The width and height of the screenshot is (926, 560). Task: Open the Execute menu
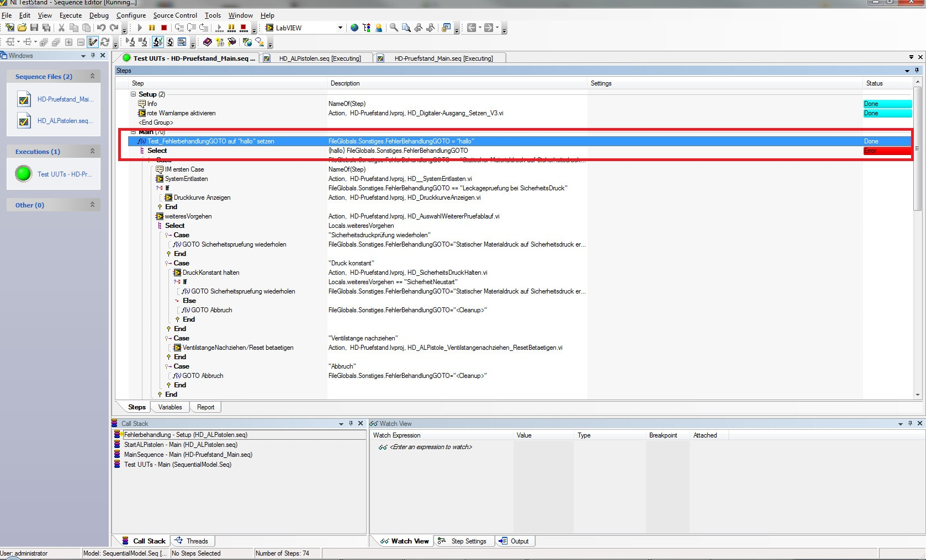click(x=70, y=15)
